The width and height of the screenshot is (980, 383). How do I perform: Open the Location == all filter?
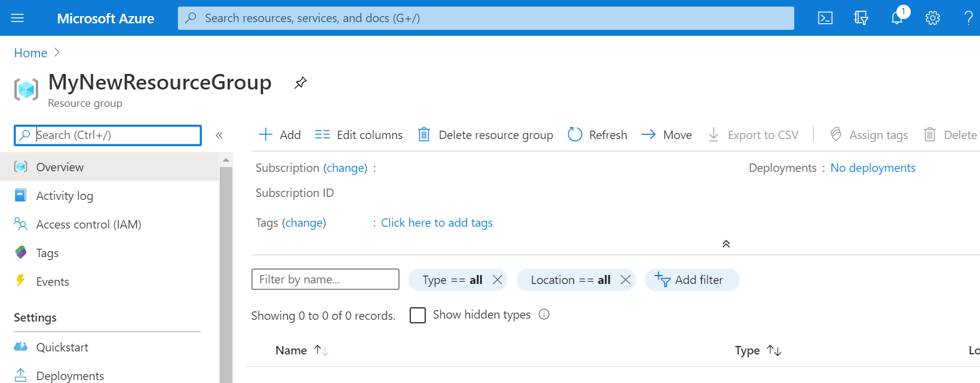click(x=570, y=280)
